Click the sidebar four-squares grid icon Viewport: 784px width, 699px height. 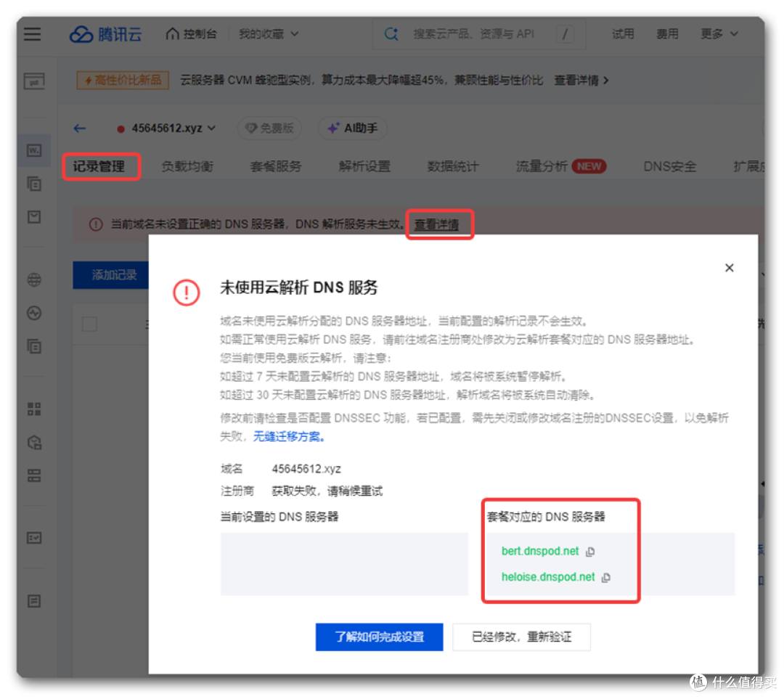click(x=34, y=409)
